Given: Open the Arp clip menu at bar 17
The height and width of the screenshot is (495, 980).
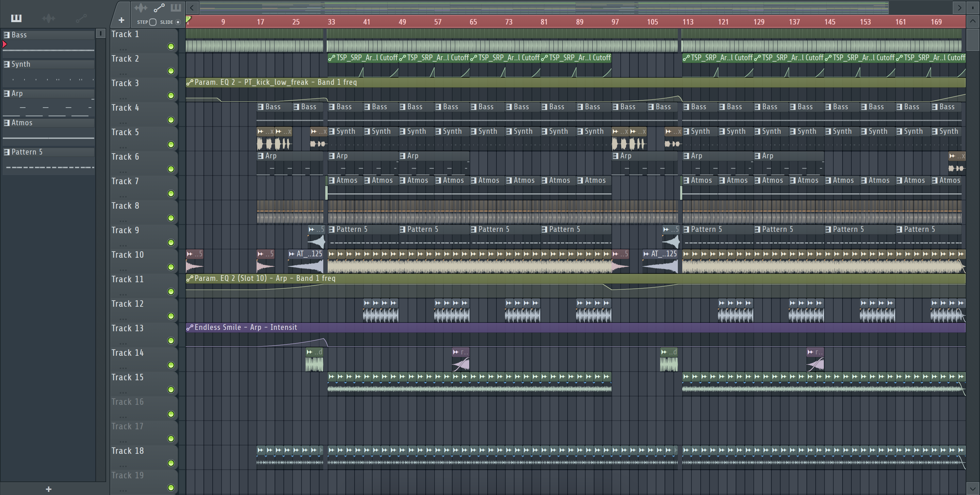Looking at the screenshot, I should [x=261, y=156].
